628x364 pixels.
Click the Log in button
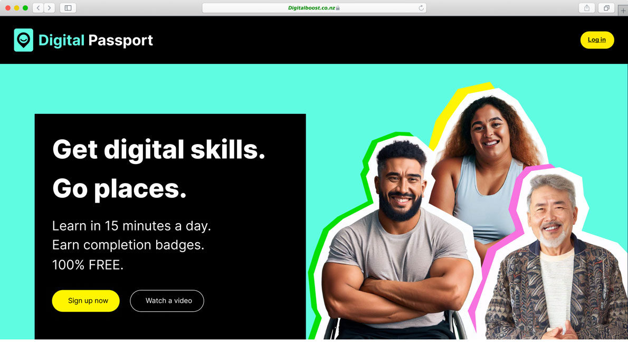pos(597,40)
